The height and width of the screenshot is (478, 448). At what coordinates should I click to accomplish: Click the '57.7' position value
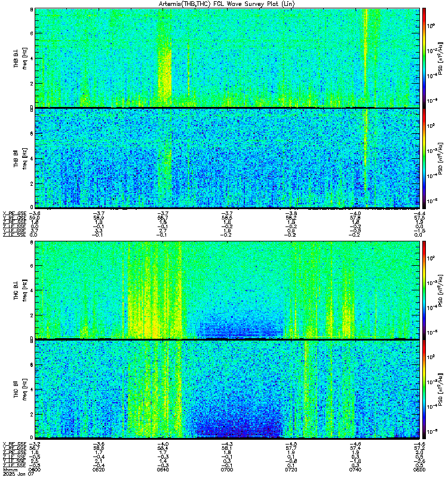(x=291, y=448)
